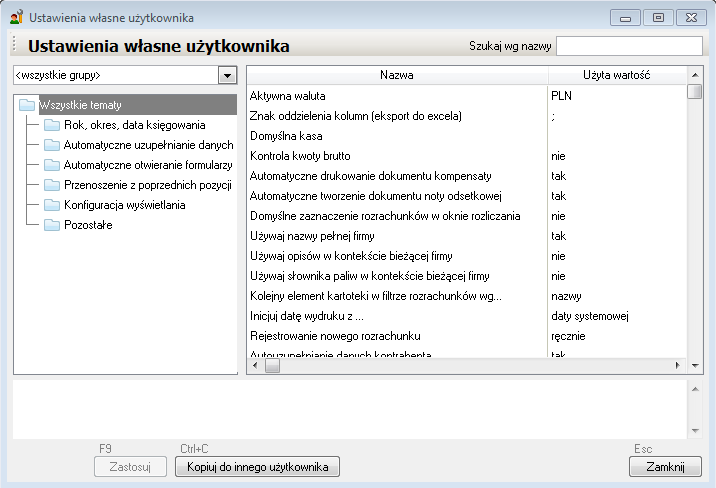Select Znak oddzielenia kolumn (eksport do excela) row
This screenshot has width=716, height=488.
click(x=466, y=116)
